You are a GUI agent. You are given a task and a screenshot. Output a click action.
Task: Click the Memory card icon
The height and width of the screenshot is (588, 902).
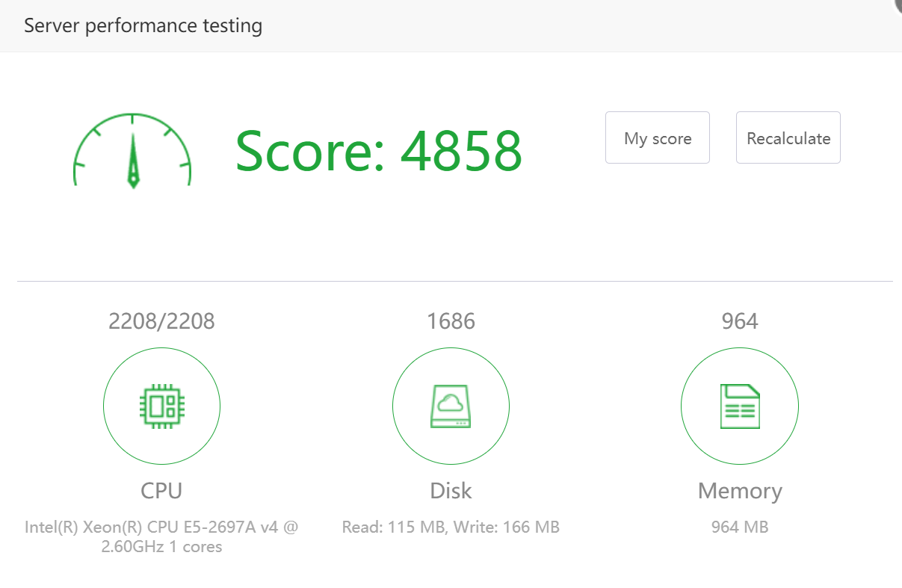[x=739, y=406]
